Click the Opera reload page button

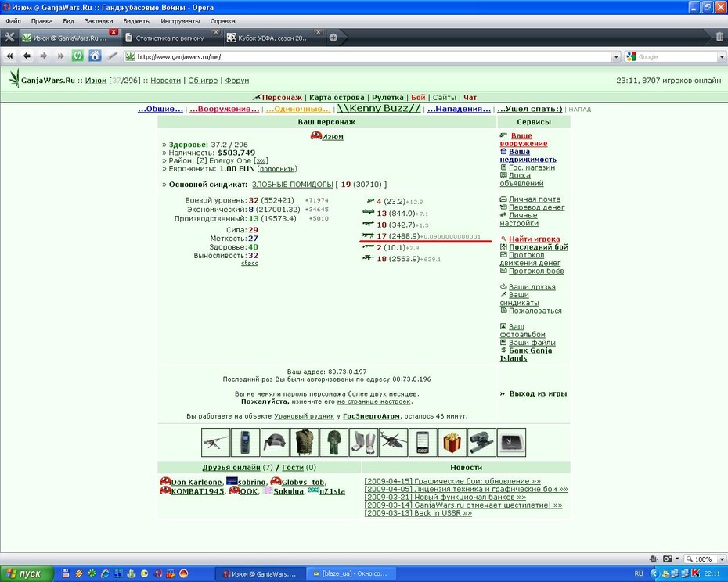point(77,56)
